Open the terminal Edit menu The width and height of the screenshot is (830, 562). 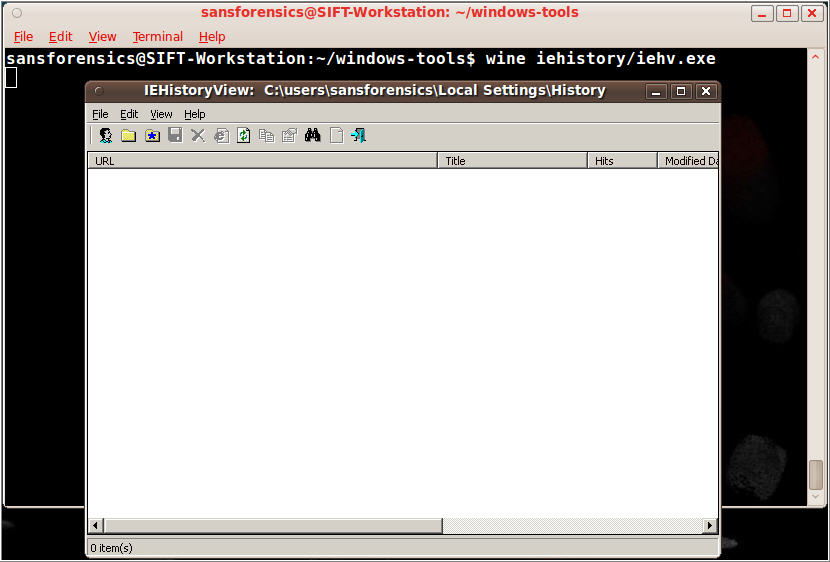pos(60,37)
